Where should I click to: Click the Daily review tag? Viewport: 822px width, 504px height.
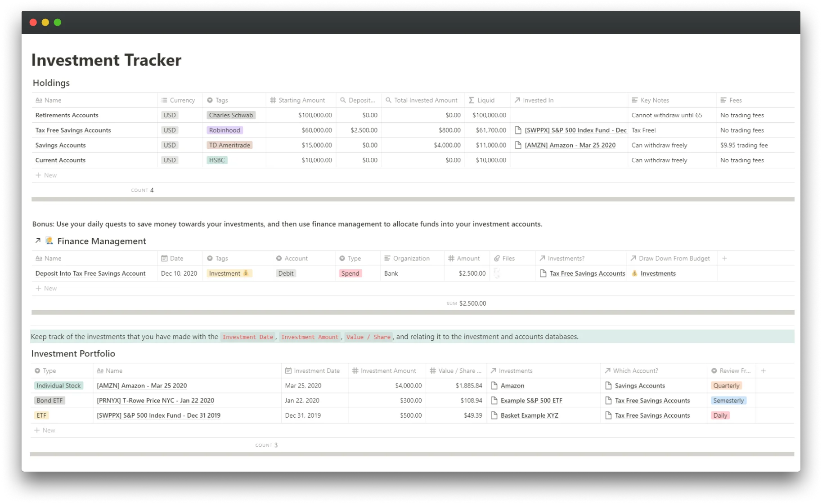pos(720,415)
